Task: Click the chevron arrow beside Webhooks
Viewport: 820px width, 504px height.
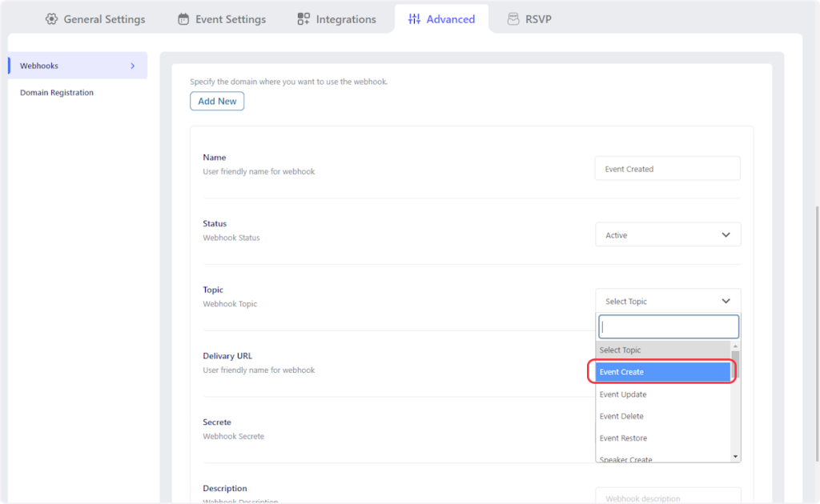Action: tap(133, 66)
